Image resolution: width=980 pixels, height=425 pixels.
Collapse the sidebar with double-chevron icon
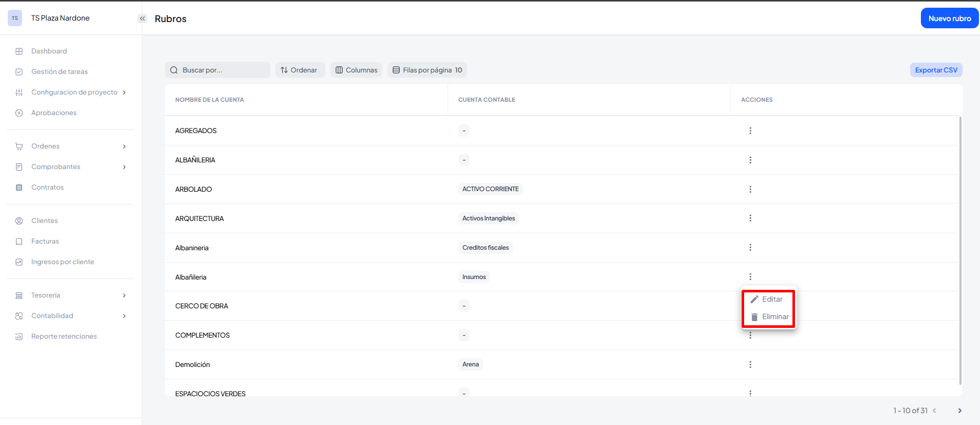pos(142,19)
